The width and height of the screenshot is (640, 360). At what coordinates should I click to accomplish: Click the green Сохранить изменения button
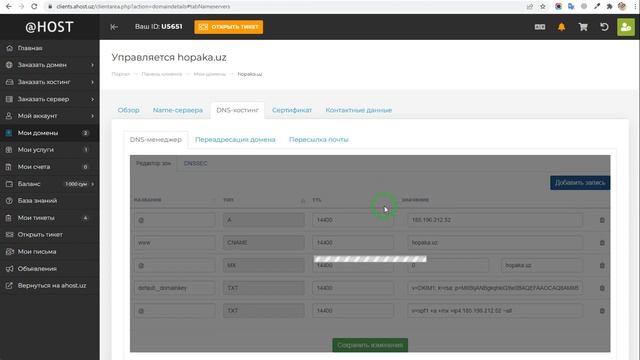[x=370, y=345]
